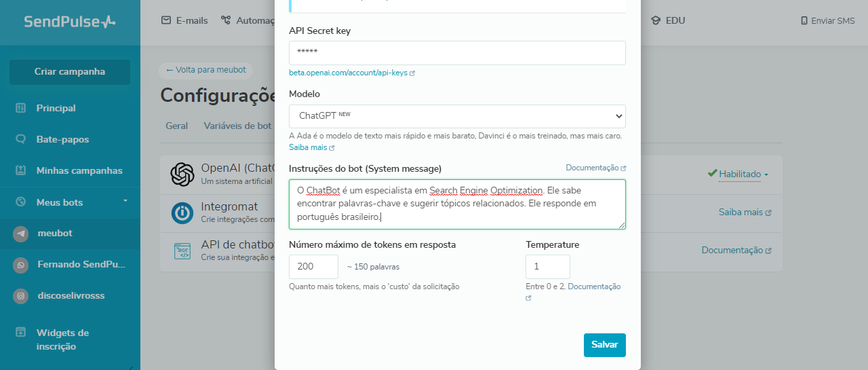Click the Temperature value field

pos(547,267)
